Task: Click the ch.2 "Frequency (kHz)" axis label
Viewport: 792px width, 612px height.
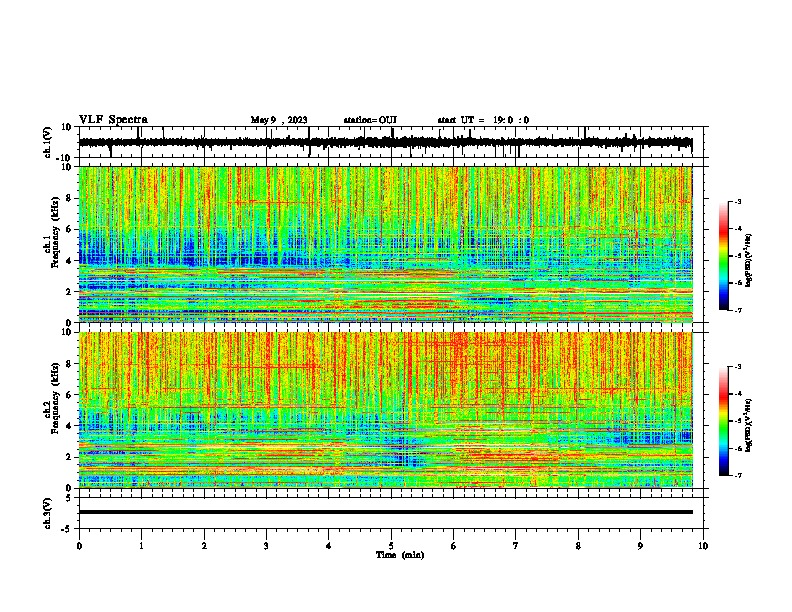Action: pyautogui.click(x=55, y=397)
